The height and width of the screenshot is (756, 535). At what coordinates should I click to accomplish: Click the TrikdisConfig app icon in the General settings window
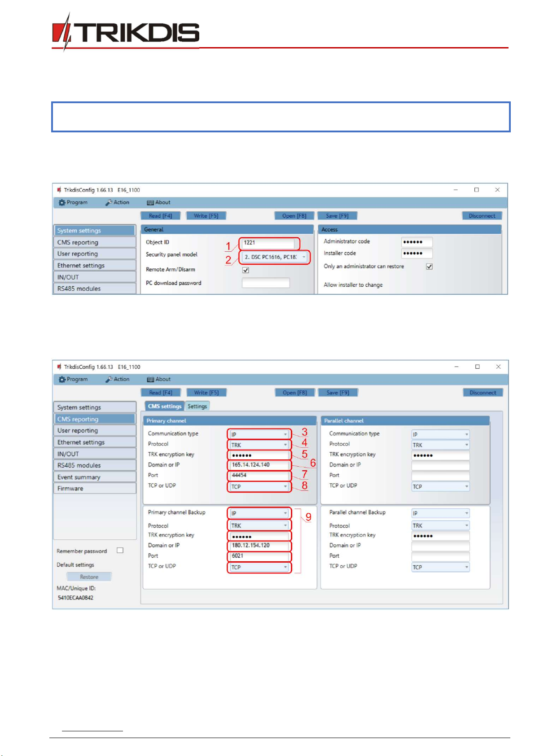[x=59, y=190]
